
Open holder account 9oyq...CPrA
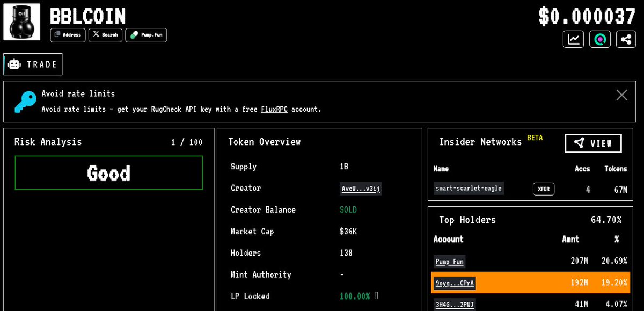[454, 283]
